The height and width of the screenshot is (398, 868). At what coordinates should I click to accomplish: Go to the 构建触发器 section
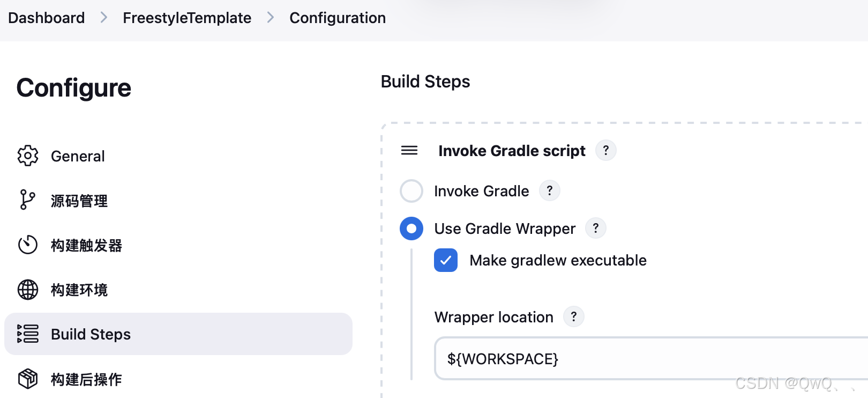click(178, 245)
